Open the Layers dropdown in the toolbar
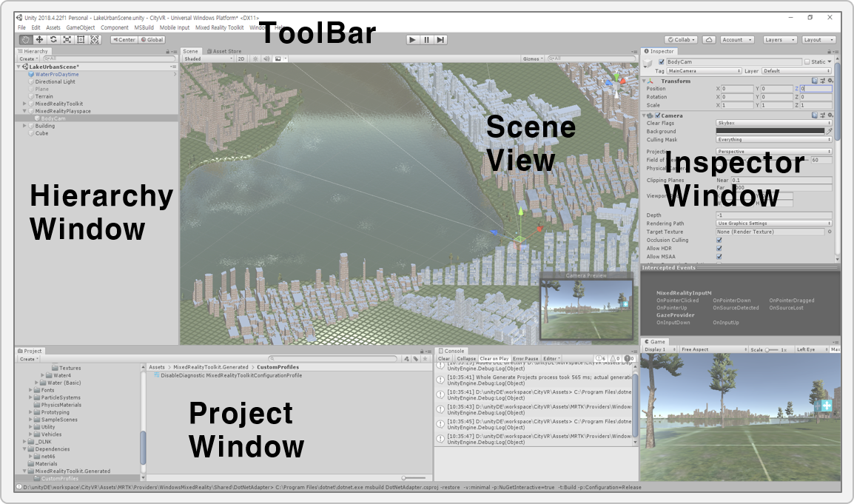Screen dimensions: 854x504 tap(779, 40)
